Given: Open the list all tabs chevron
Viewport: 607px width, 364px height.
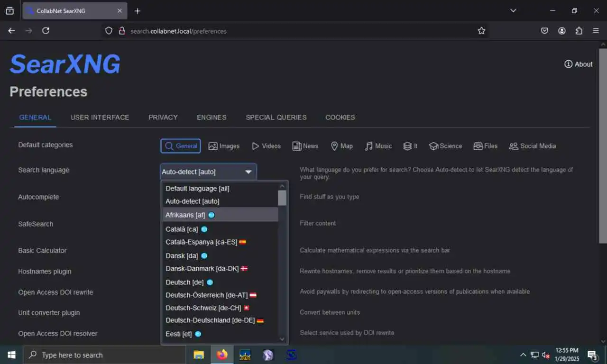Looking at the screenshot, I should (x=513, y=10).
